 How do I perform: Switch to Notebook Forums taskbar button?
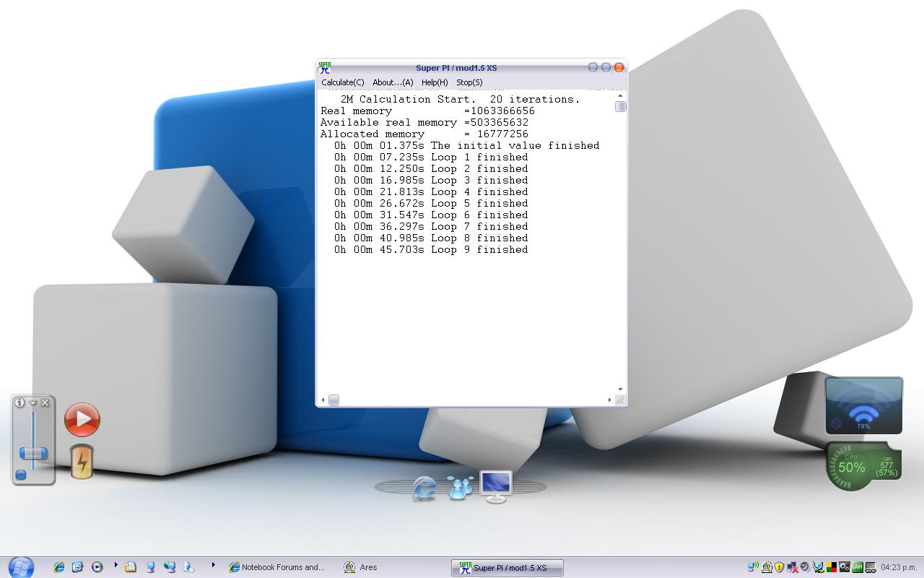pos(276,567)
